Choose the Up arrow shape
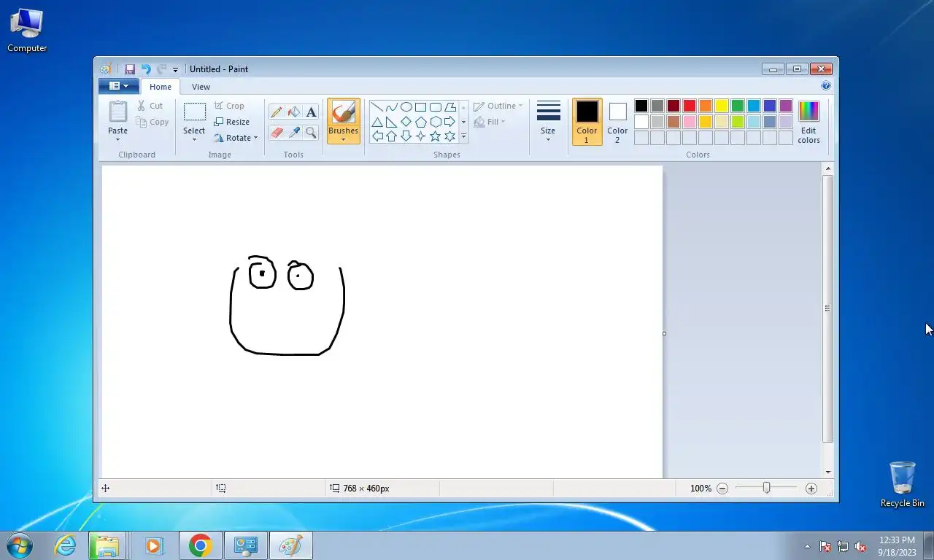The image size is (934, 560). pyautogui.click(x=392, y=136)
